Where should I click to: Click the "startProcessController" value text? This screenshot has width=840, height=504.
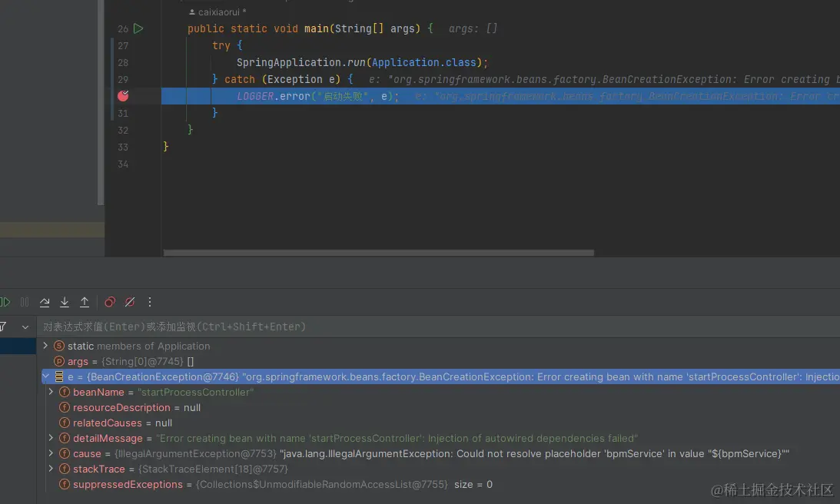(195, 392)
